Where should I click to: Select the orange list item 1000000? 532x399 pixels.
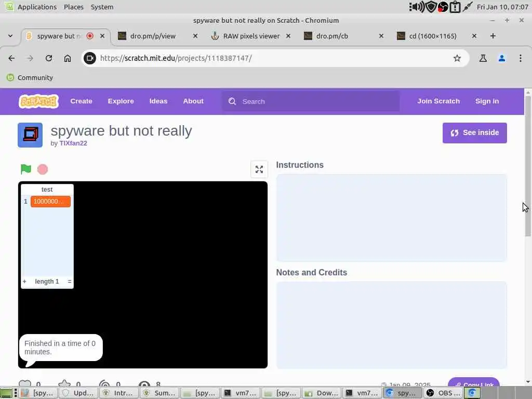pyautogui.click(x=50, y=201)
